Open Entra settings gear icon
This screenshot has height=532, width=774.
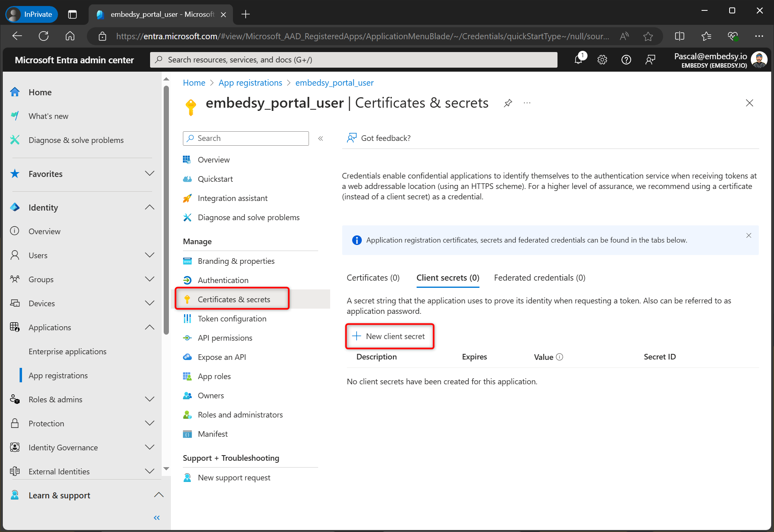(602, 59)
